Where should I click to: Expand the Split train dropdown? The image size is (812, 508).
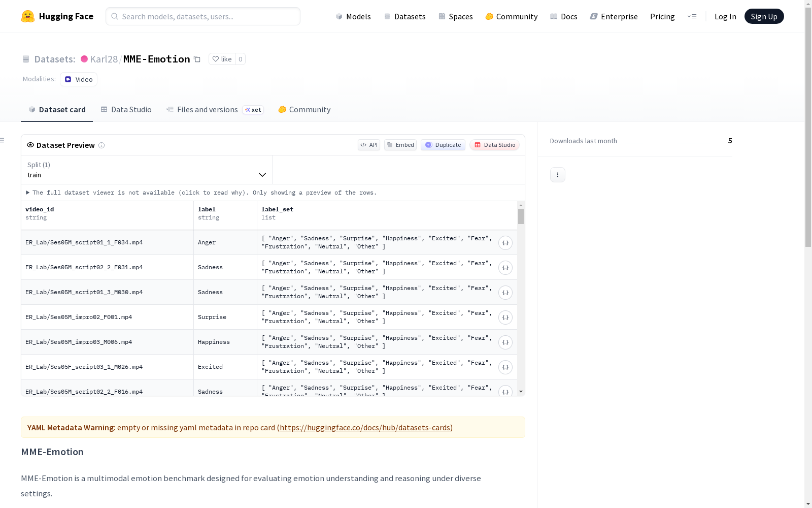(x=147, y=170)
